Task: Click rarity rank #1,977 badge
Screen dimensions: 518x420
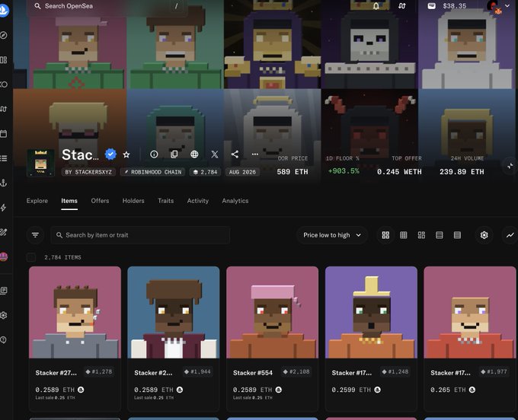Action: [x=494, y=372]
